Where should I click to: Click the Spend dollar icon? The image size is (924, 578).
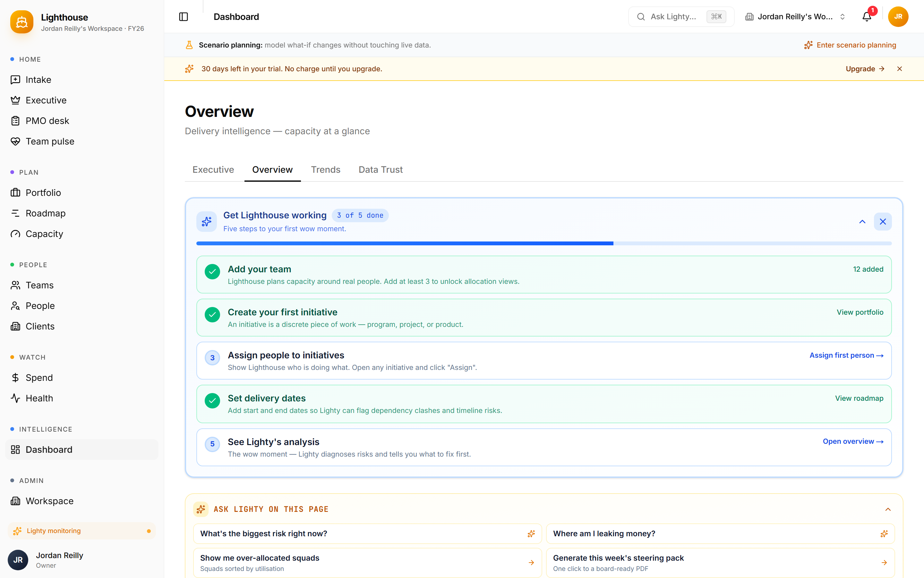coord(15,378)
